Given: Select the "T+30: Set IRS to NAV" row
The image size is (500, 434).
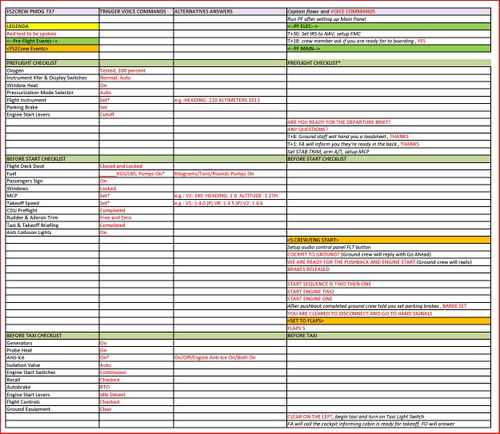Looking at the screenshot, I should pos(388,34).
